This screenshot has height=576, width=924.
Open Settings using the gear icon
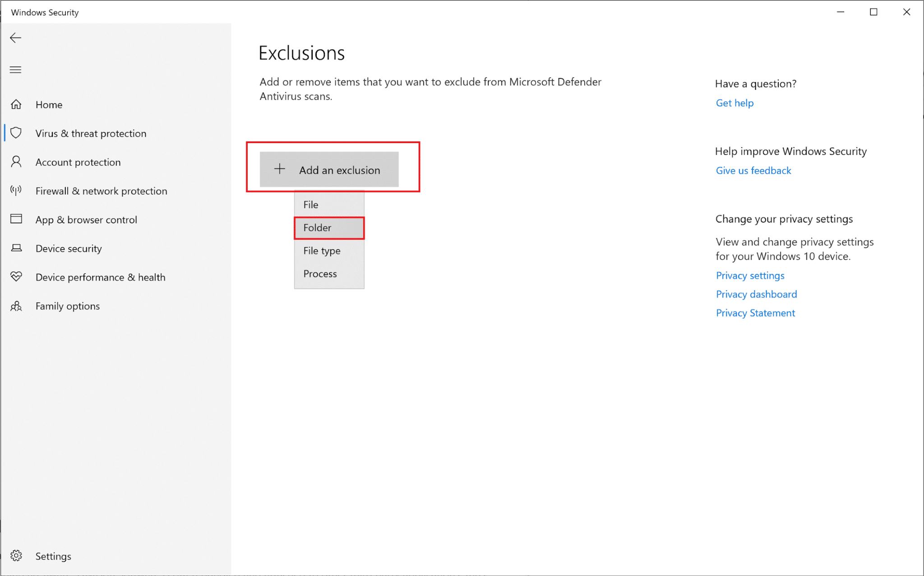pos(16,556)
